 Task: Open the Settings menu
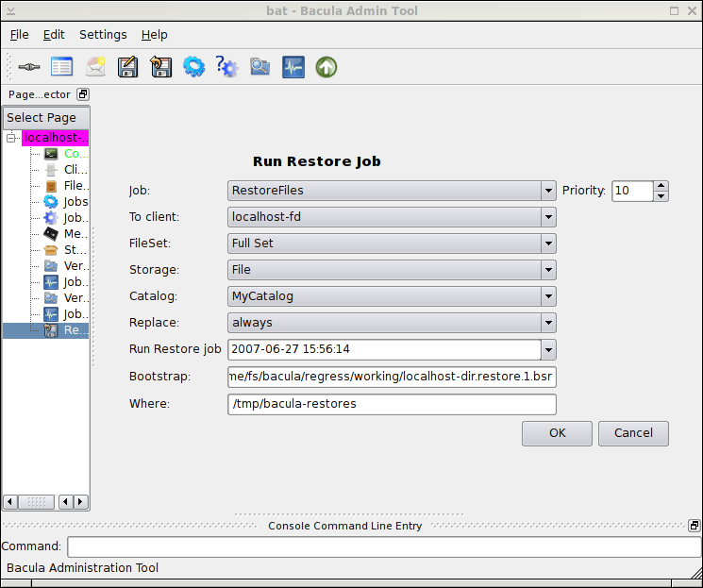point(103,35)
